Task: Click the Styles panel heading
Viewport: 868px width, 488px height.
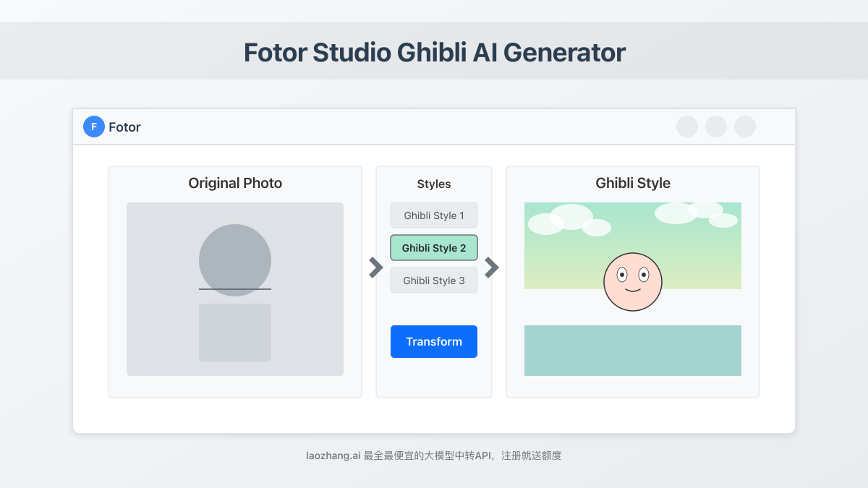Action: tap(434, 184)
